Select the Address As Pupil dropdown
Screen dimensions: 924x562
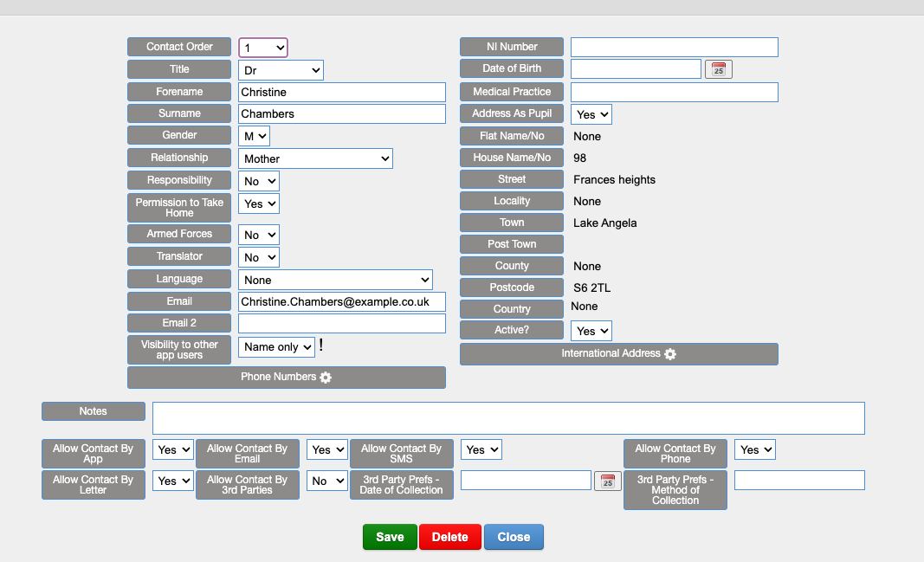(591, 114)
